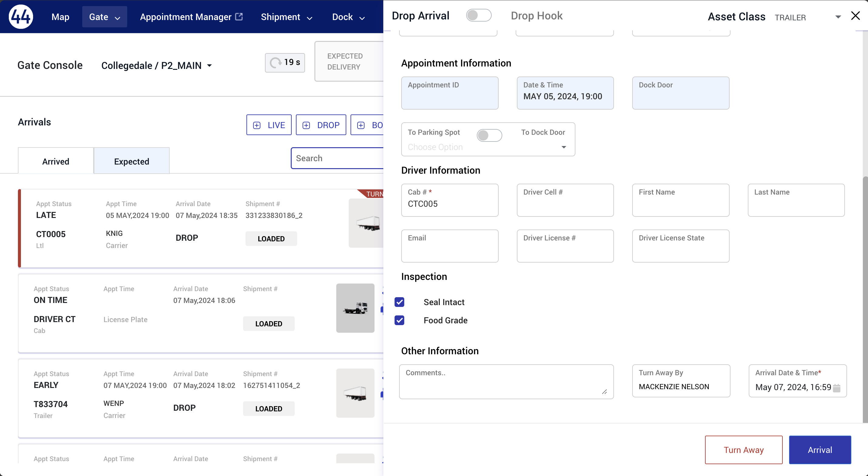This screenshot has width=868, height=476.
Task: Click the refresh timer icon showing 19 s
Action: click(276, 62)
